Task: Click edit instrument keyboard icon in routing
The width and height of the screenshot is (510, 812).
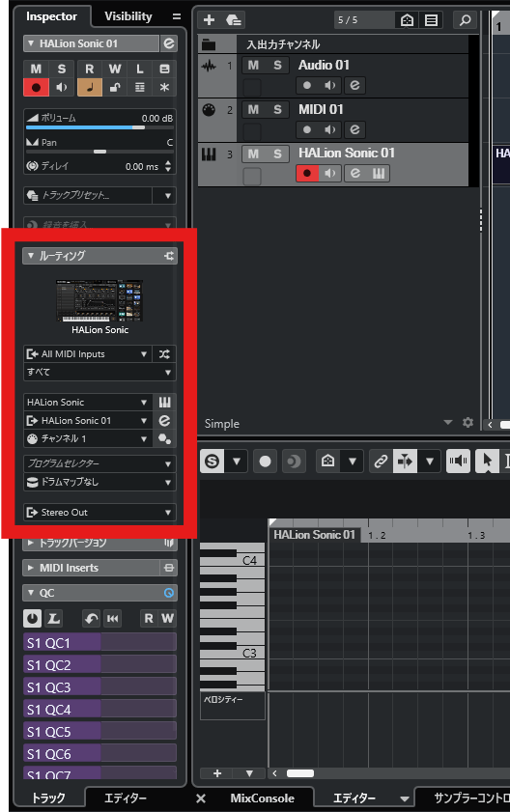Action: pos(164,402)
